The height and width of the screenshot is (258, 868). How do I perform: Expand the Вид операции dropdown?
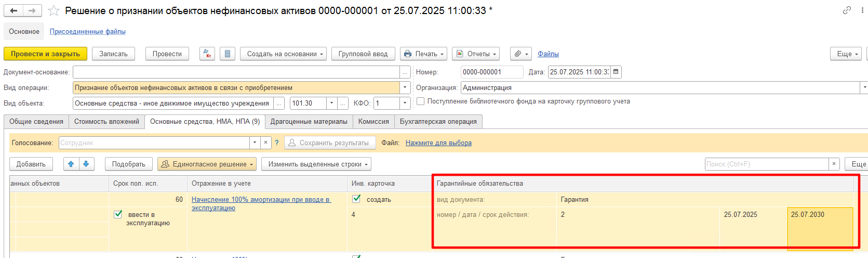point(405,87)
